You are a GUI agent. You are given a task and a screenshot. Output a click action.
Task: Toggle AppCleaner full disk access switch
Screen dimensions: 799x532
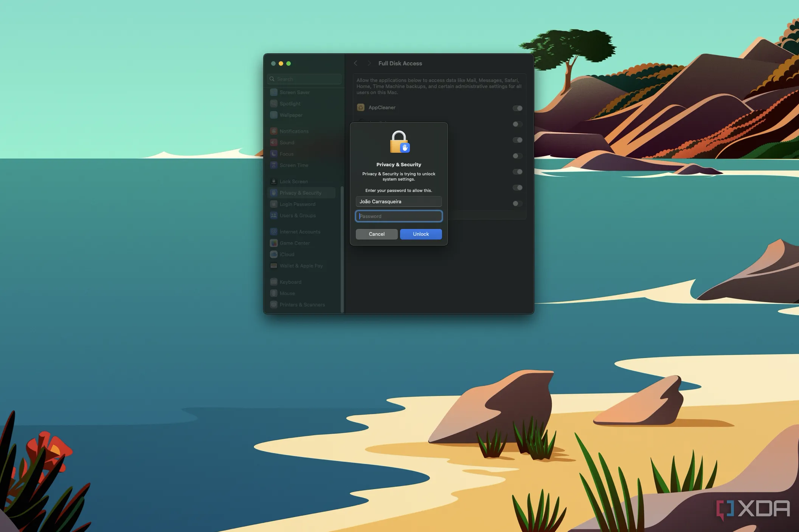[x=517, y=108]
